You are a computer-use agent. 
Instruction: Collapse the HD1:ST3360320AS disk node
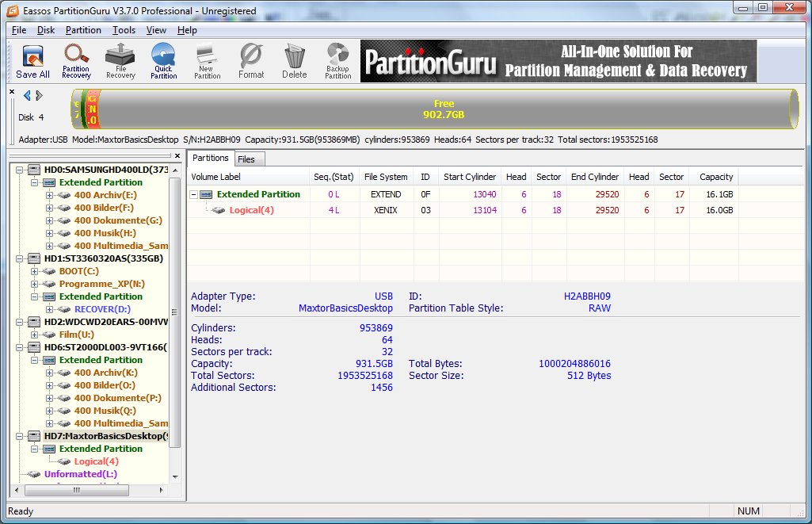click(20, 258)
